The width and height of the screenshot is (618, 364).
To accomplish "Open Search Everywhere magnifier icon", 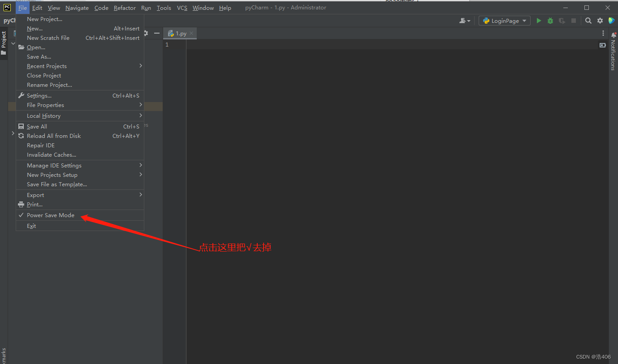I will [588, 21].
